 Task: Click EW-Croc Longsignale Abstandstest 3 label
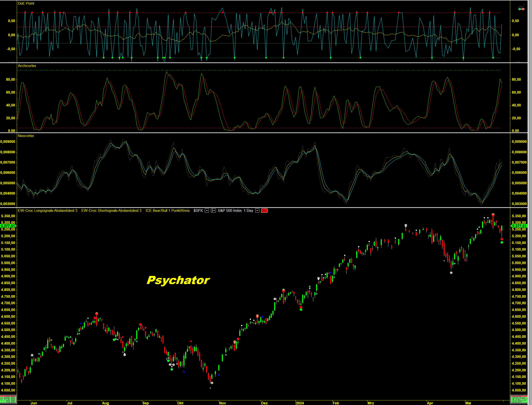[x=48, y=211]
